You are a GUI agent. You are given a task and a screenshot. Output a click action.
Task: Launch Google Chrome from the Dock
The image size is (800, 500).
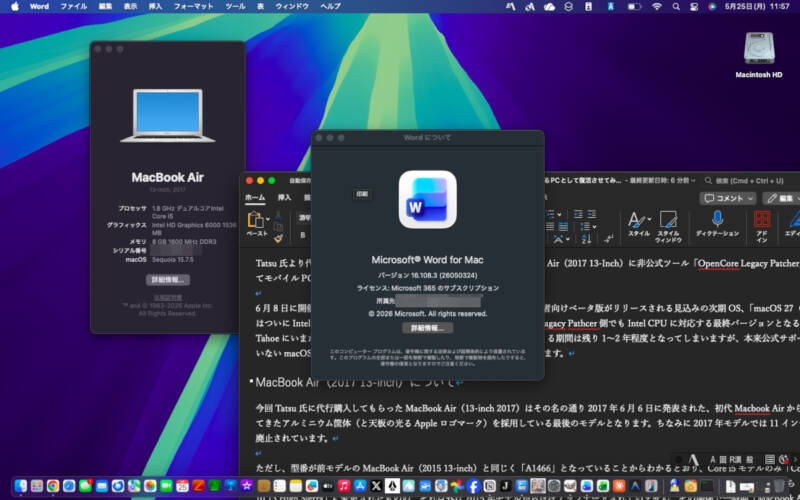(x=53, y=486)
